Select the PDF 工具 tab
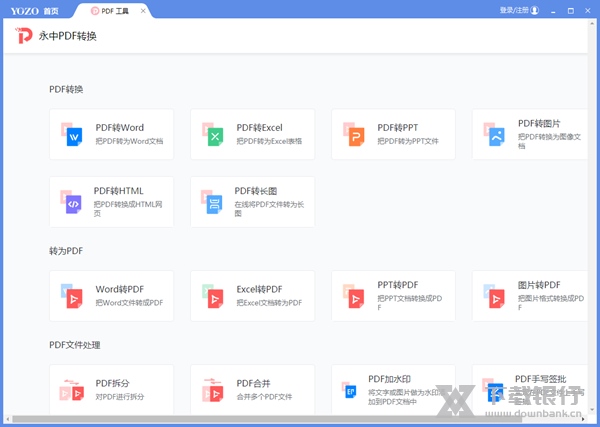600x427 pixels. tap(110, 11)
